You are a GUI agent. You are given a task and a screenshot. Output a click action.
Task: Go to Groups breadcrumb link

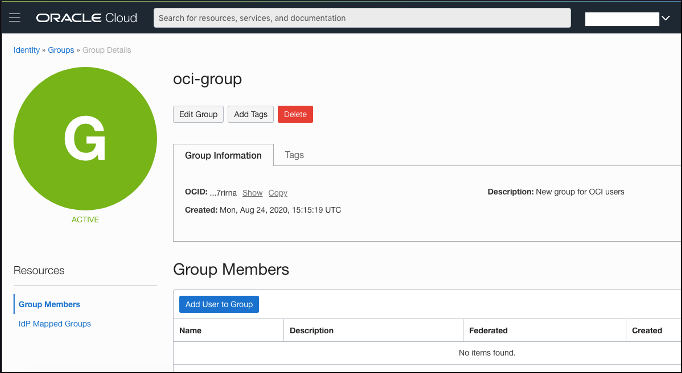click(x=61, y=50)
